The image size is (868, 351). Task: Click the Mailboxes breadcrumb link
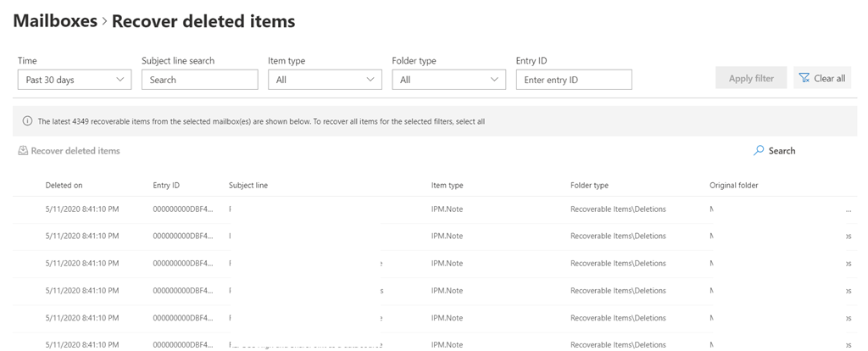click(x=55, y=21)
